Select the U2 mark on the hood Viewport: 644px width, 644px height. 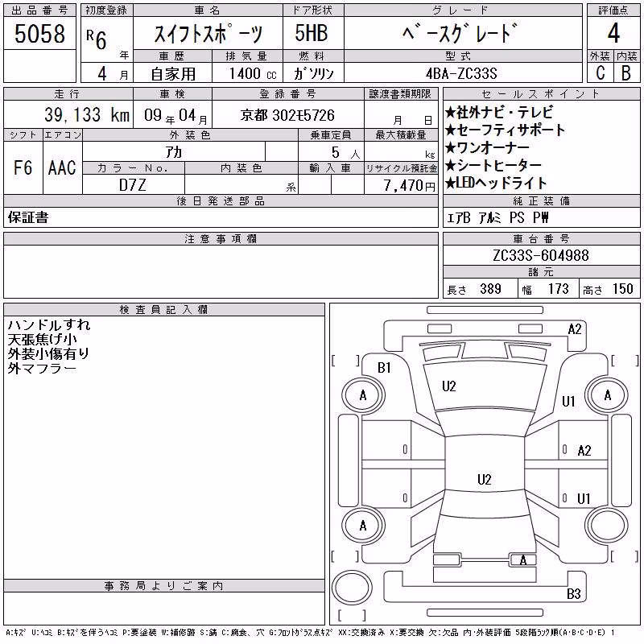(x=449, y=386)
